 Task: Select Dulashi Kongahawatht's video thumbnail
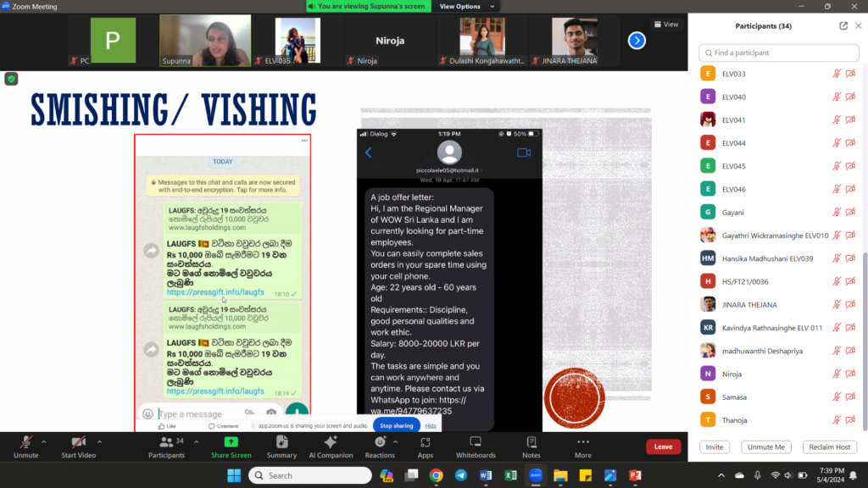pos(481,41)
